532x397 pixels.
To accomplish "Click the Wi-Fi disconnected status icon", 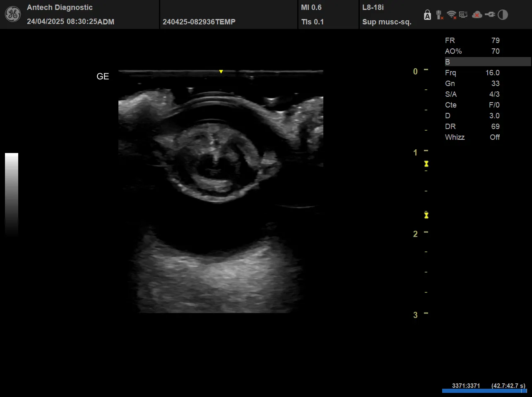I will [451, 15].
